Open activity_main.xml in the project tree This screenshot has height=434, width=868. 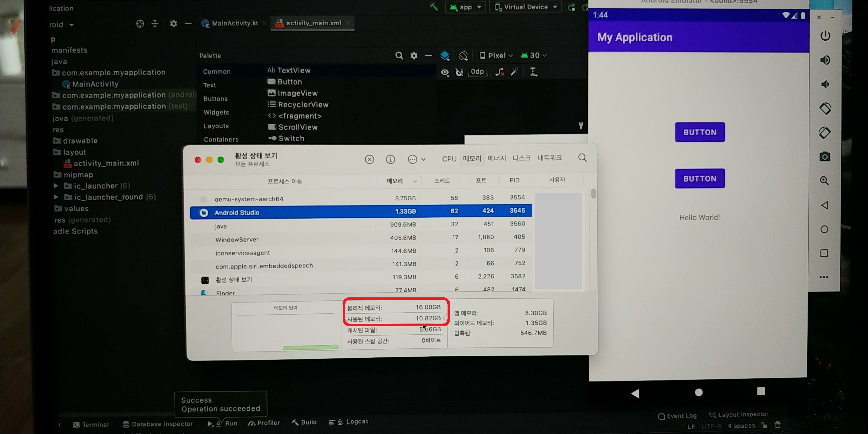(101, 163)
